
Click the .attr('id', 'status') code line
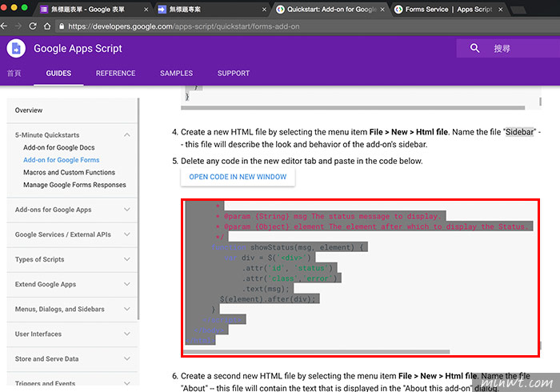pyautogui.click(x=288, y=268)
